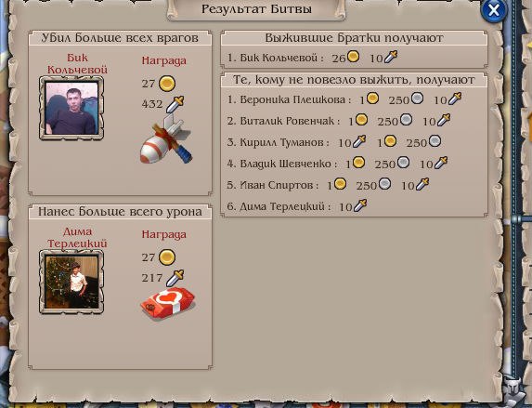Click sword icon next to 432
Image resolution: width=532 pixels, height=408 pixels.
[x=175, y=104]
